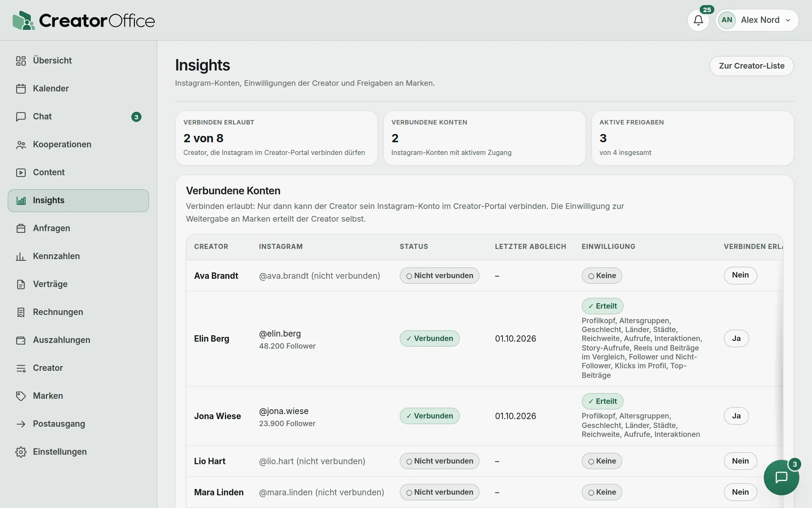This screenshot has width=812, height=508.
Task: Click the Verträge document icon
Action: tap(21, 284)
